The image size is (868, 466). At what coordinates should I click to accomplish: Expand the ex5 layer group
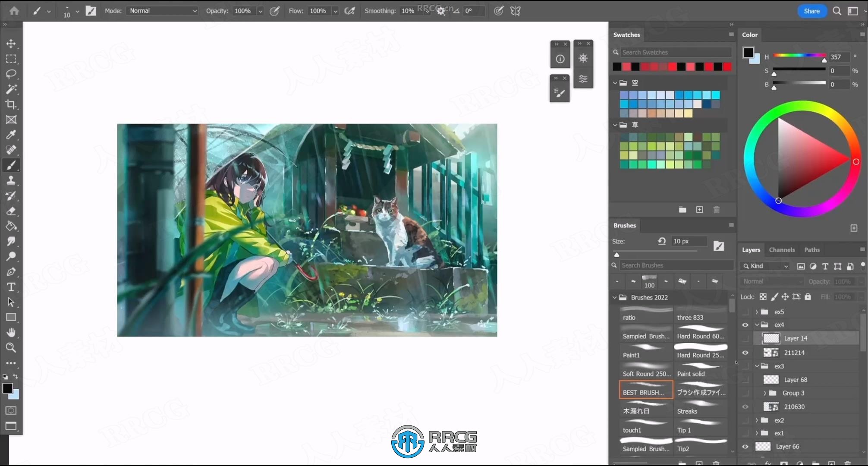tap(757, 312)
